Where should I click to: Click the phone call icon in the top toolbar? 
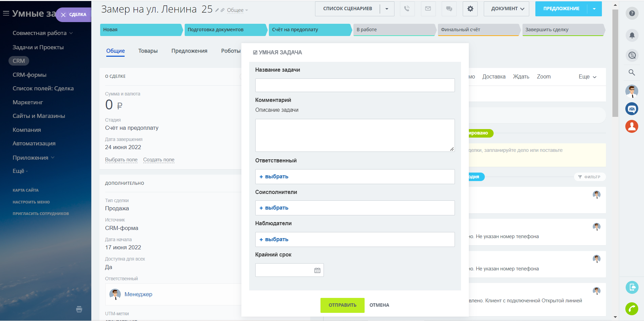click(x=407, y=9)
